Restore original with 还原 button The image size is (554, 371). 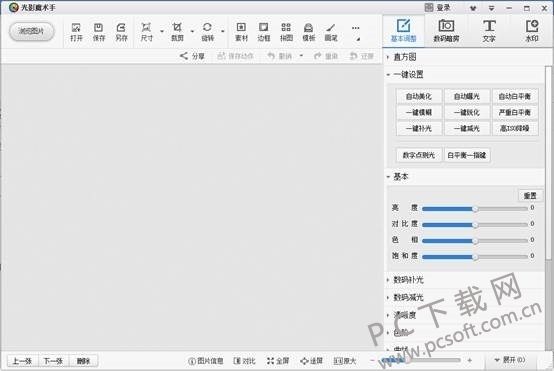pyautogui.click(x=361, y=56)
